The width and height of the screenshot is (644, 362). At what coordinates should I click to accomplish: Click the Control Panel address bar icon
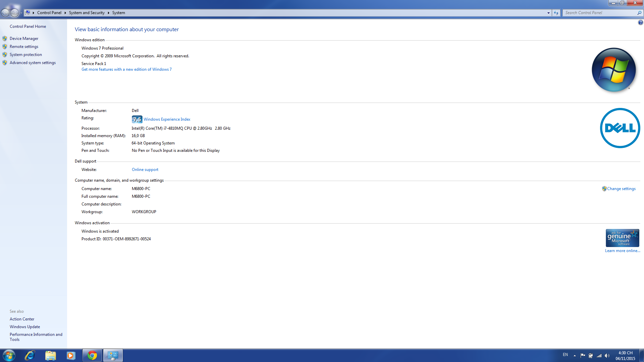28,13
